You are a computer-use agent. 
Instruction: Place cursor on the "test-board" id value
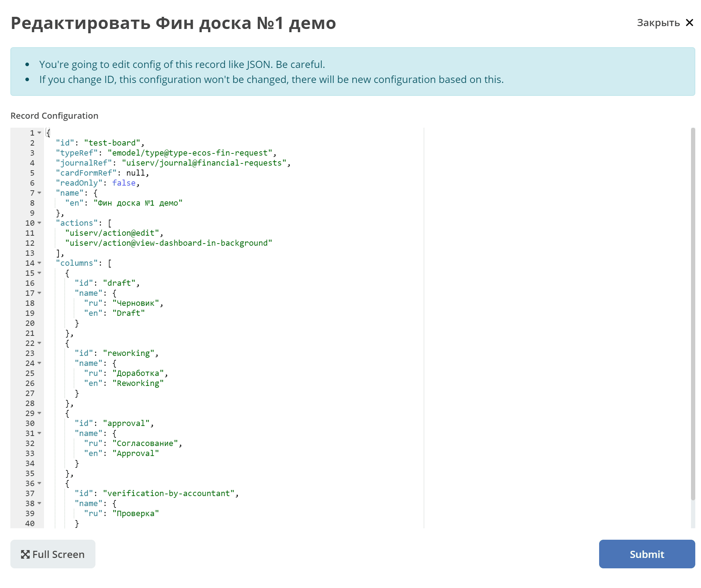pyautogui.click(x=112, y=143)
